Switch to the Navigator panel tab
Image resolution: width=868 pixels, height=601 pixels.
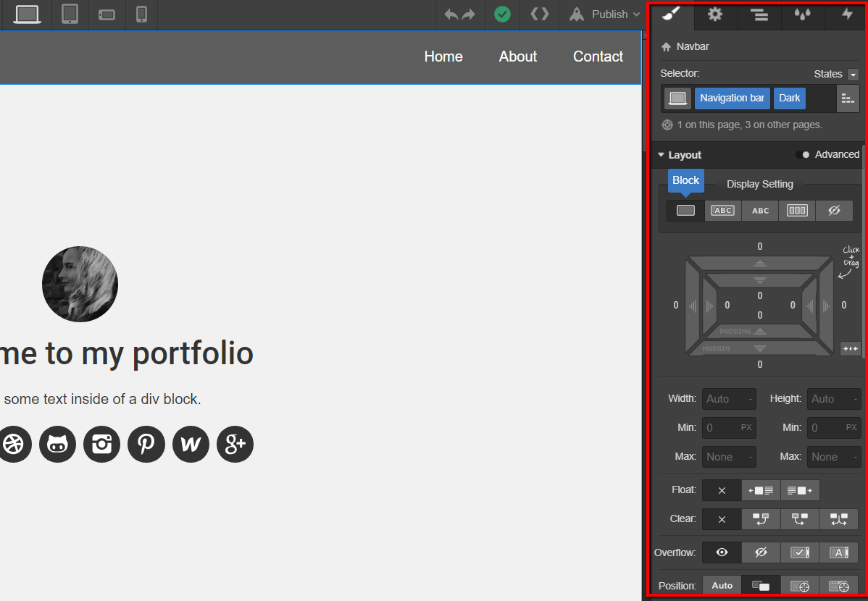759,14
